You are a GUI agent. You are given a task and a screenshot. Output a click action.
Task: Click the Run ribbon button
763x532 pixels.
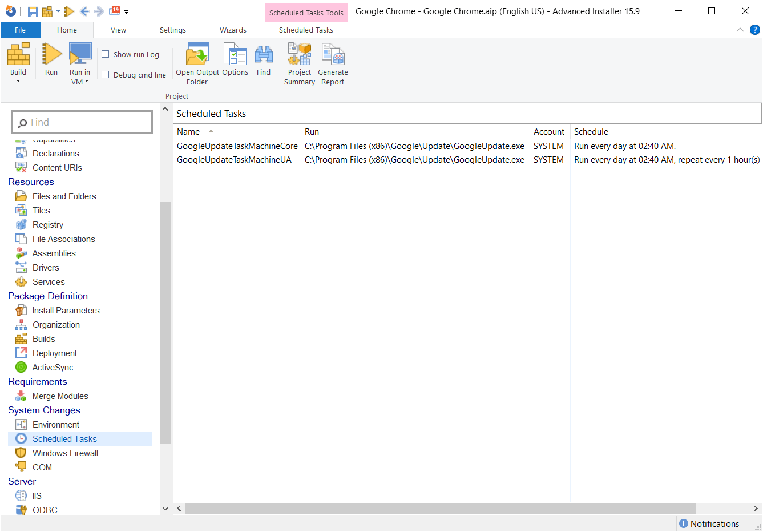[x=51, y=59]
